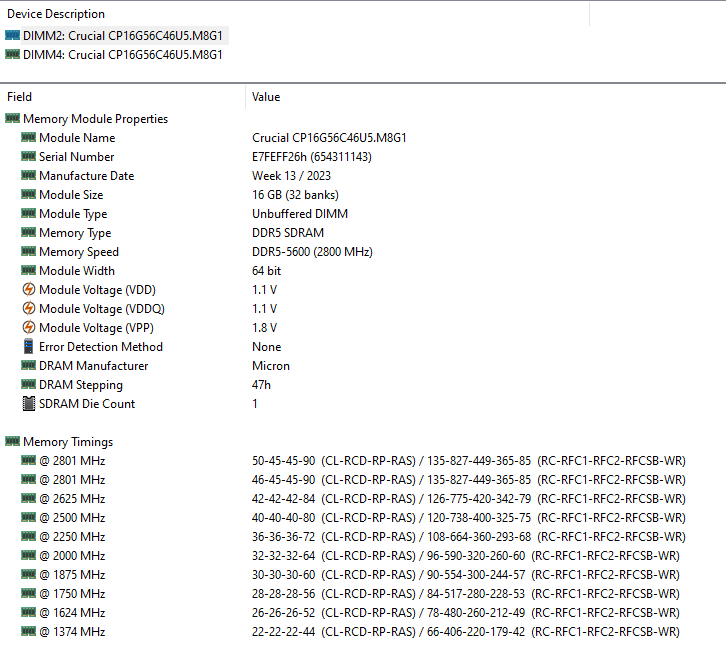The height and width of the screenshot is (653, 726).
Task: Click the Value column header
Action: pos(266,97)
